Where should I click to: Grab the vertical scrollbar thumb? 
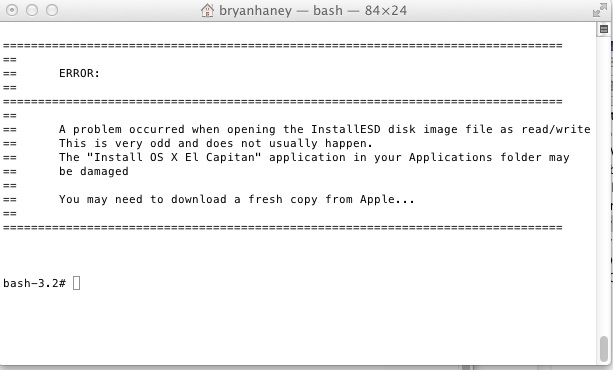click(x=604, y=349)
